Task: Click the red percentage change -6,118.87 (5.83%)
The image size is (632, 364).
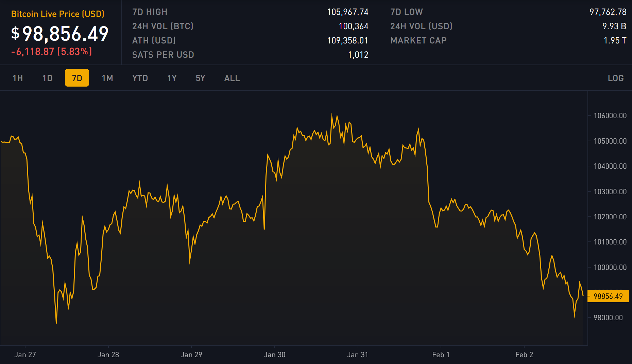Action: pos(52,51)
